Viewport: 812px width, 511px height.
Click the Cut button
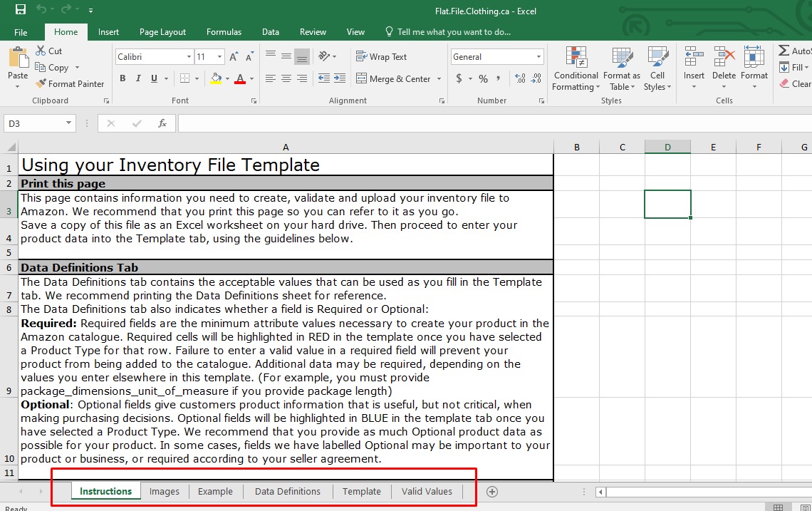(x=49, y=51)
